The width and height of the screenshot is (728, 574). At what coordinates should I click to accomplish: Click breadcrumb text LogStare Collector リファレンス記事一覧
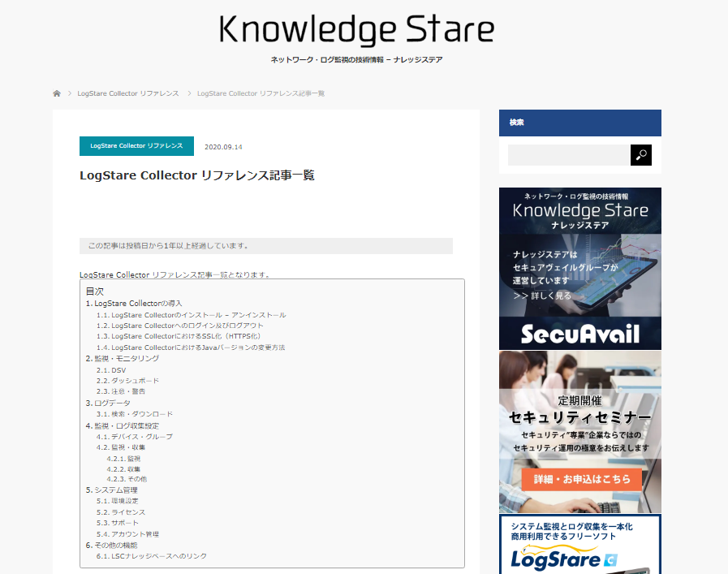(x=261, y=93)
